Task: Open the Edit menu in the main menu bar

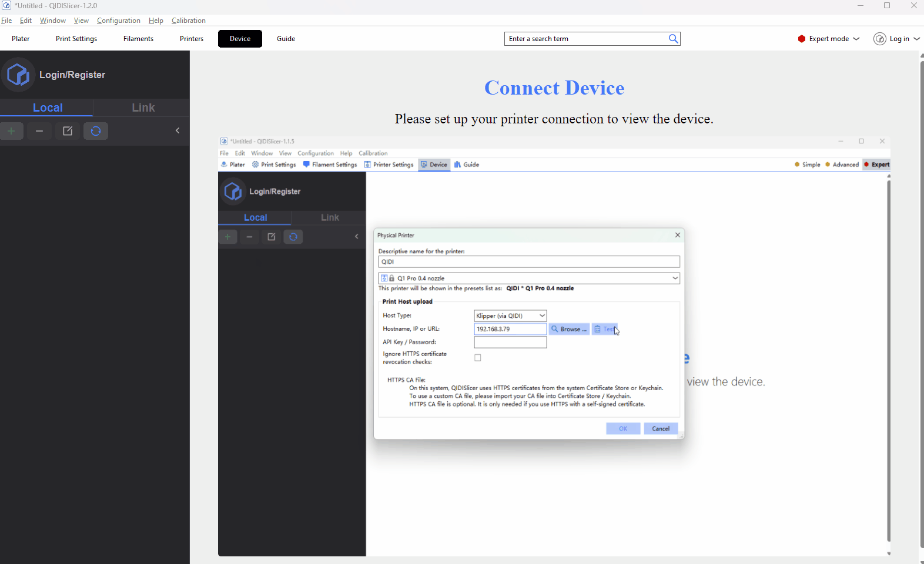Action: [x=26, y=21]
